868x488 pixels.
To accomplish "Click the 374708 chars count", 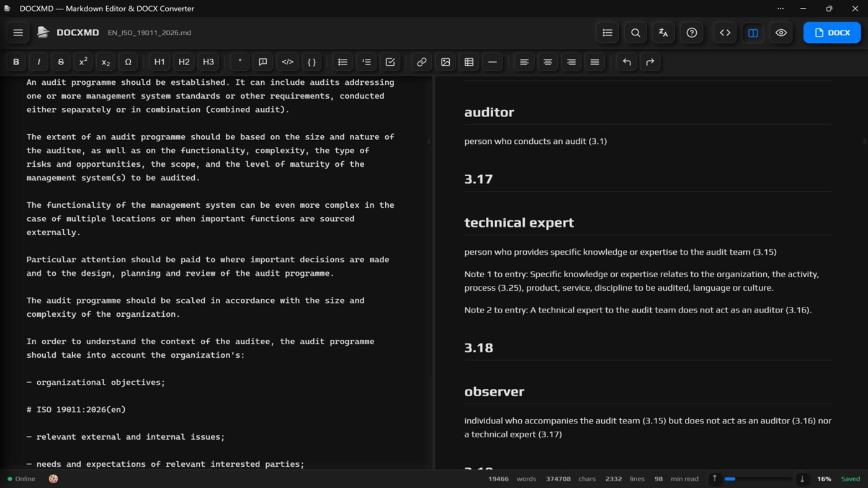I will [x=571, y=479].
